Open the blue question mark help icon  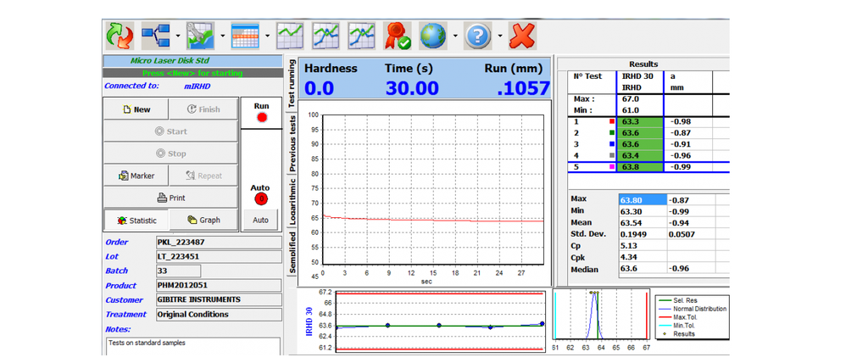pos(479,36)
